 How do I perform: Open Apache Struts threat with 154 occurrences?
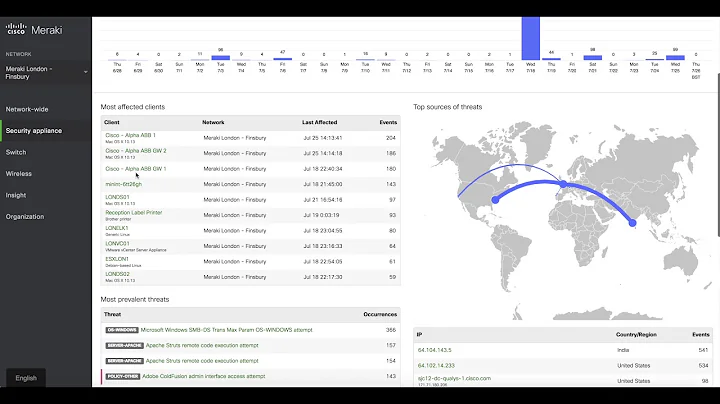tap(202, 361)
